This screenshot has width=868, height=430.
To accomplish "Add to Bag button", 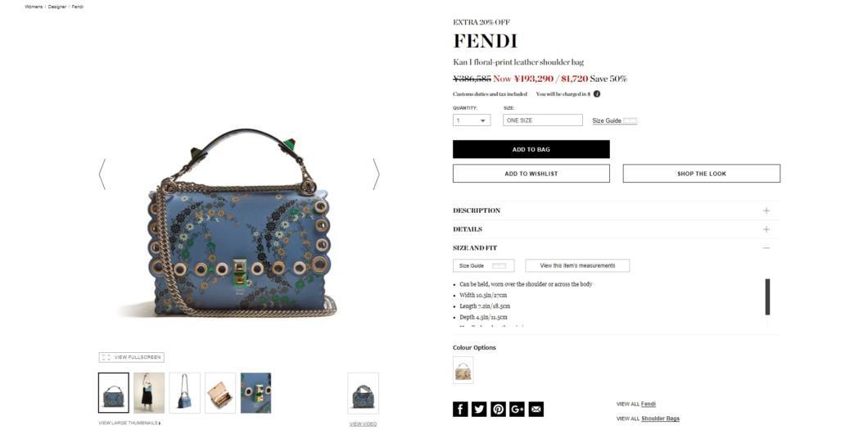I will (531, 149).
